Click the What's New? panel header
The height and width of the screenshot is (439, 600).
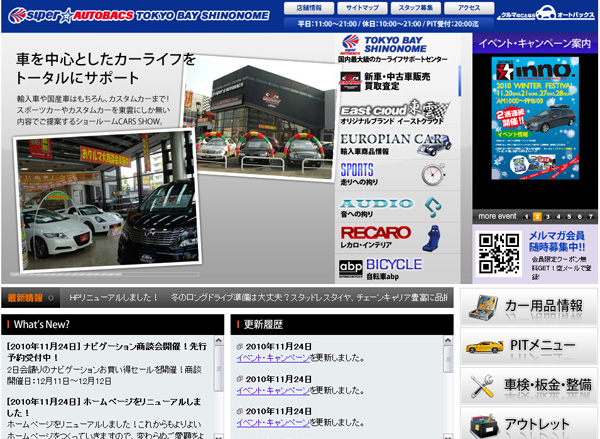pyautogui.click(x=113, y=325)
